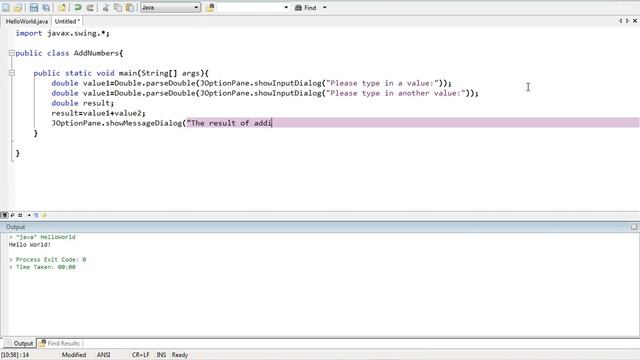Click the yellow notepad toolbar icon
The width and height of the screenshot is (640, 360).
[x=62, y=7]
